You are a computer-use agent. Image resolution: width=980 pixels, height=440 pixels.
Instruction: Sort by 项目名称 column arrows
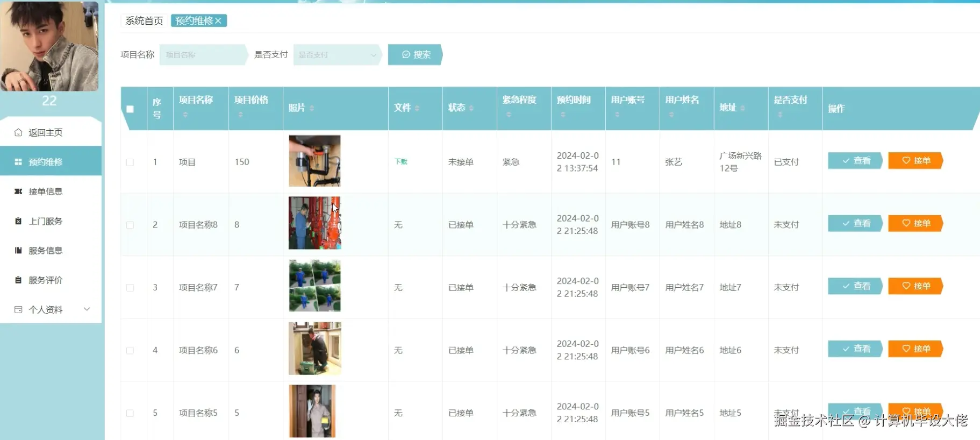click(x=185, y=115)
